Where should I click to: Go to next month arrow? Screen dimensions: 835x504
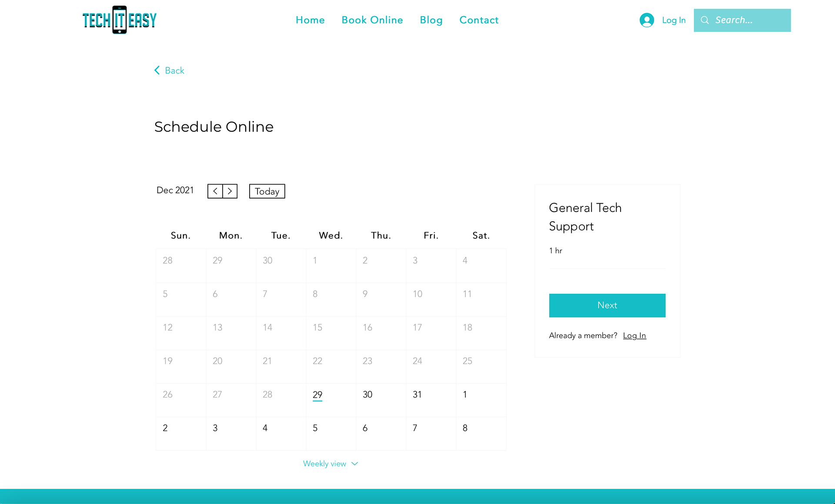tap(230, 191)
